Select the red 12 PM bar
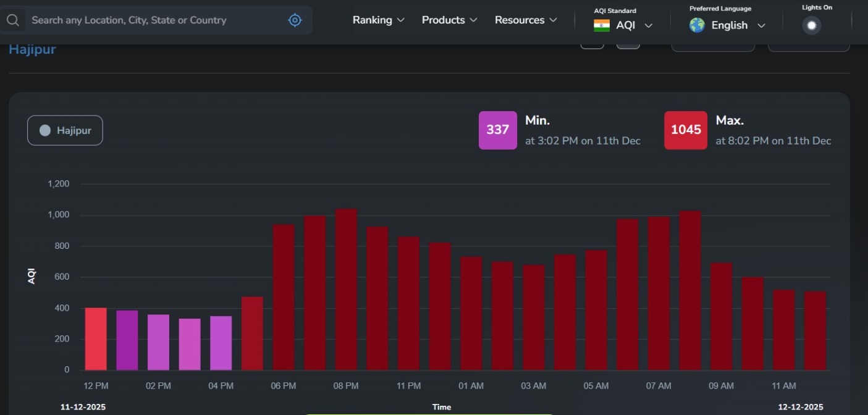Viewport: 868px width, 415px height. pyautogui.click(x=96, y=339)
